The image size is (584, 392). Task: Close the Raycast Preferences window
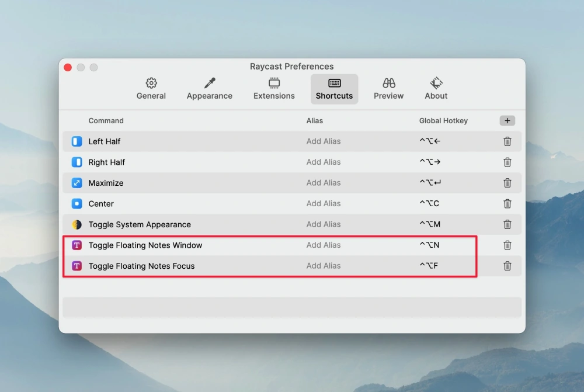click(68, 67)
